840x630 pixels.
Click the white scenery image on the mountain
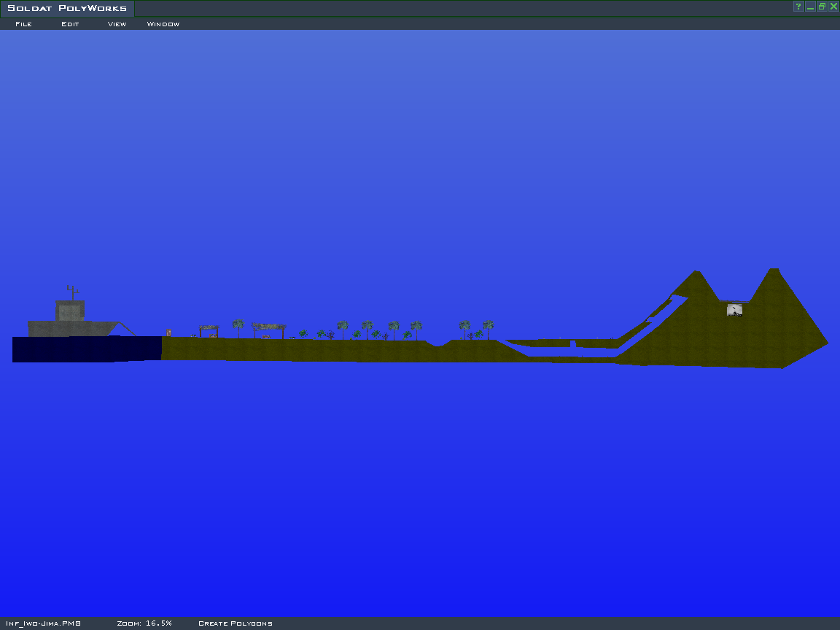click(x=734, y=310)
